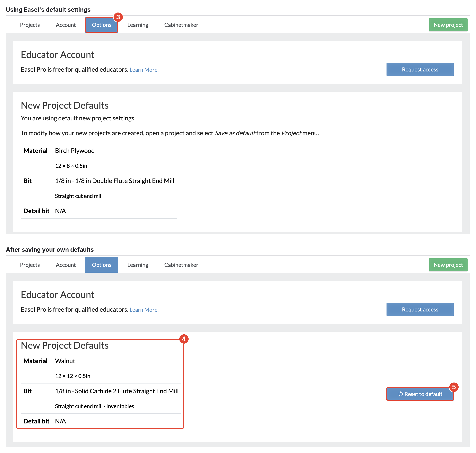Screen dimensions: 476x453
Task: Select the 1/8 in Double Flute Straight End Mill text
Action: (x=125, y=181)
